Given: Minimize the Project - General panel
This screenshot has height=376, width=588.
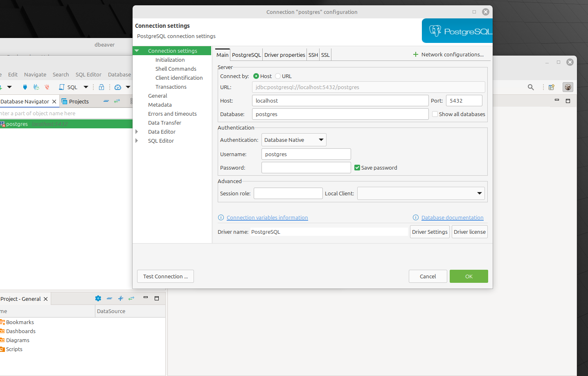Looking at the screenshot, I should (146, 298).
